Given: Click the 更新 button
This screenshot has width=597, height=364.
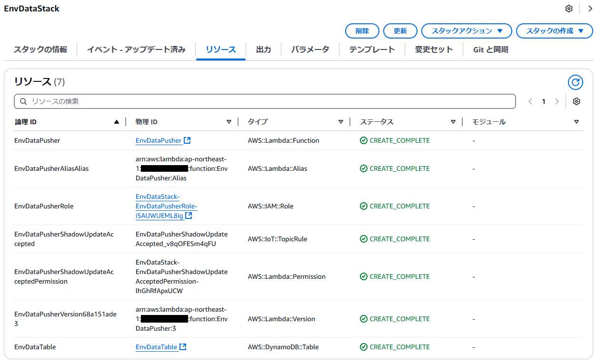Looking at the screenshot, I should [x=400, y=31].
